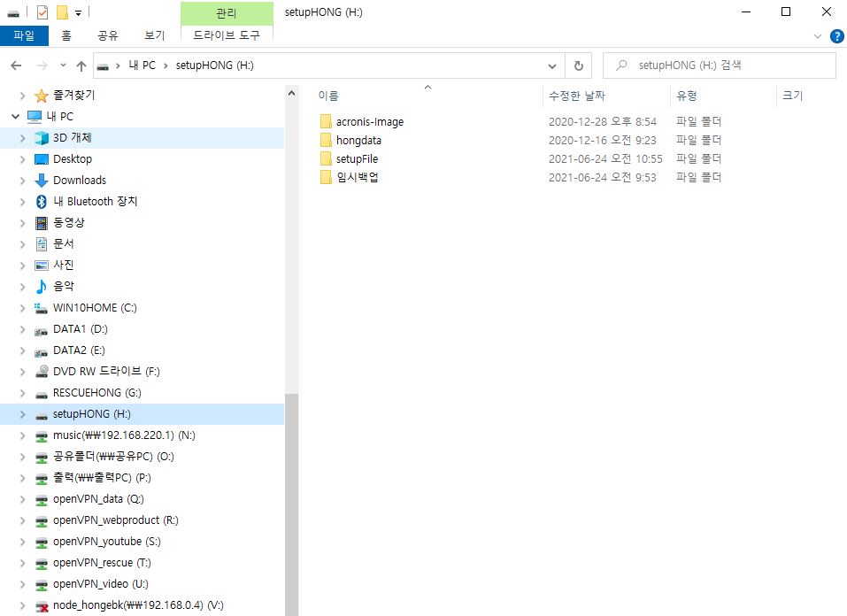
Task: Expand the ribbon with the chevron arrow
Action: pos(817,36)
